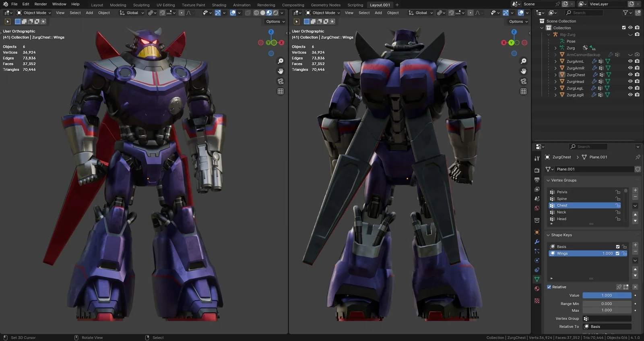Expand the Zurg armature row
This screenshot has width=644, height=341.
(555, 48)
